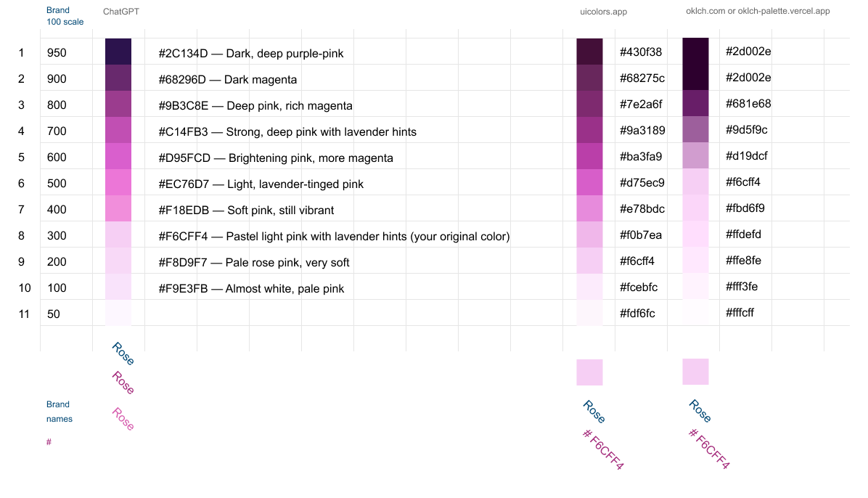Viewport: 868px width, 498px height.
Task: Select the uicolors.app swatch beside #ba3fa9
Action: point(589,156)
